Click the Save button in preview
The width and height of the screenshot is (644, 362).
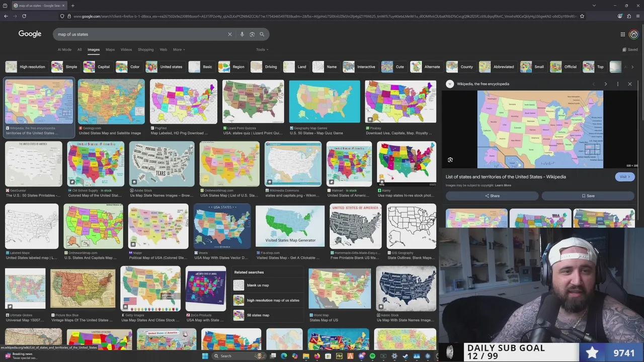point(588,196)
